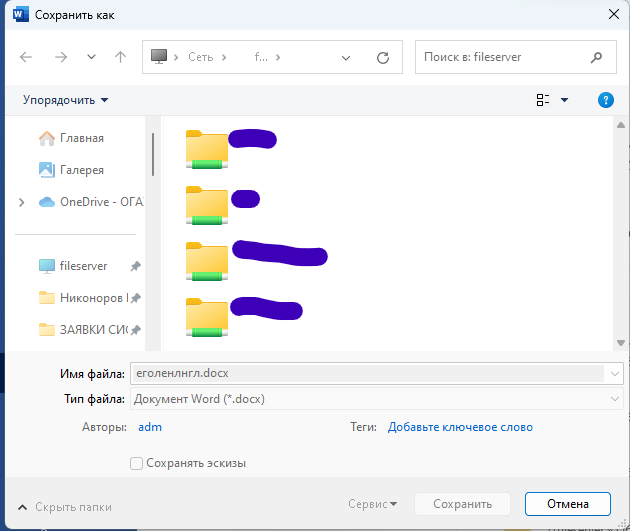Image resolution: width=630 pixels, height=531 pixels.
Task: Select 'Сеть' in the address path
Action: [x=200, y=57]
